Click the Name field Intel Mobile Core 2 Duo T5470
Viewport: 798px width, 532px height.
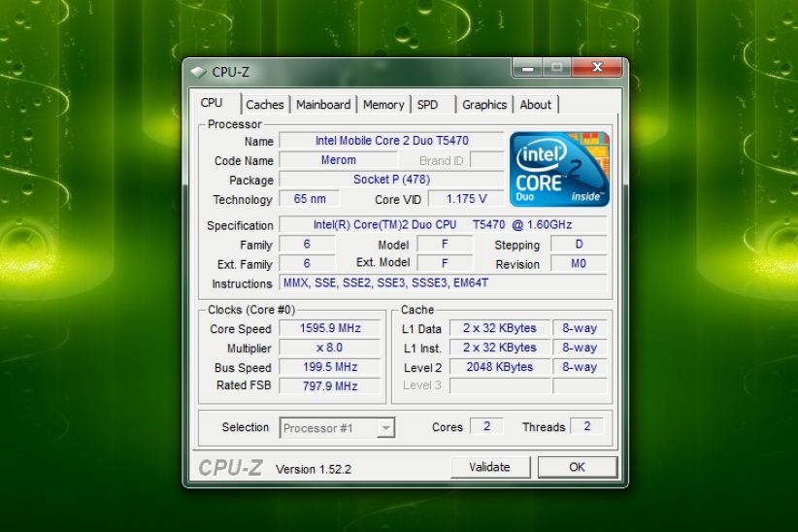[391, 141]
